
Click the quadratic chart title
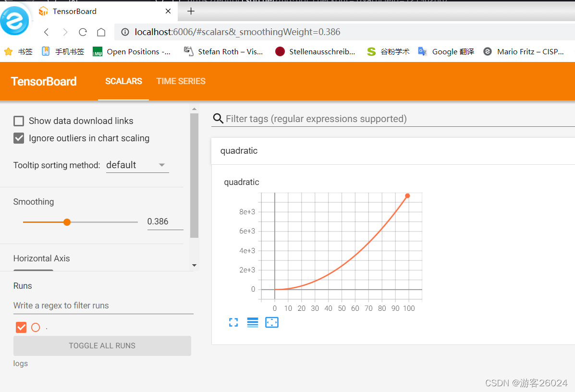242,182
